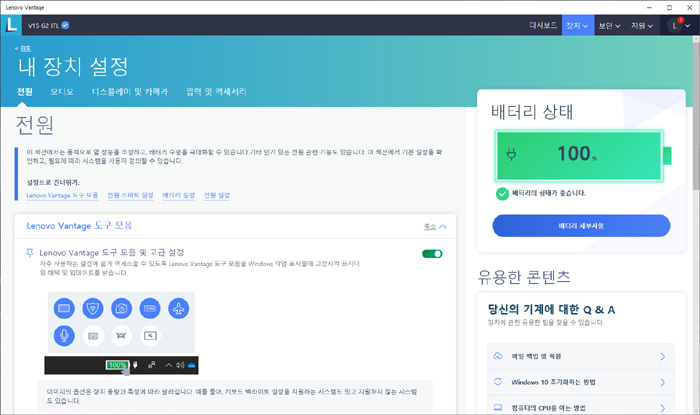
Task: Click the Lenovo L logo icon
Action: click(11, 25)
